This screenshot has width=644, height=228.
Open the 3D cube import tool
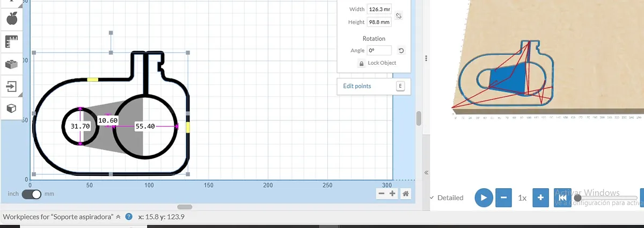point(12,108)
